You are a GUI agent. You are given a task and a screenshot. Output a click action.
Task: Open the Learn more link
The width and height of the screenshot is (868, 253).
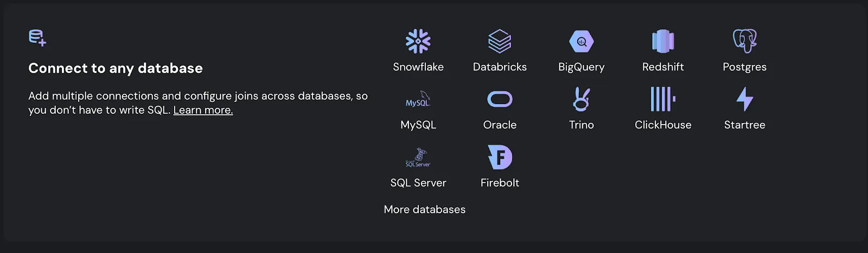(203, 110)
